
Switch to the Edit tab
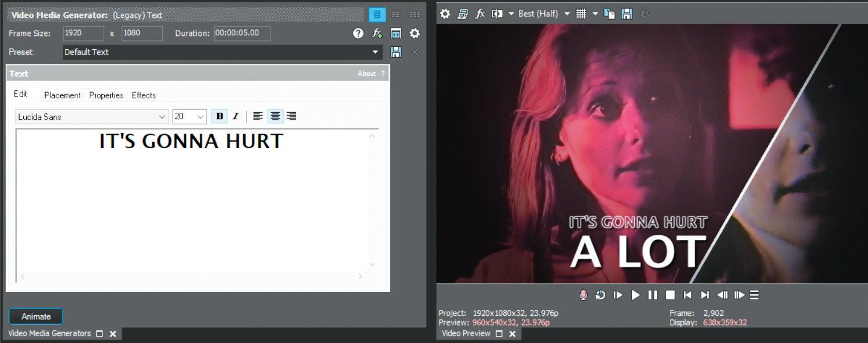click(x=21, y=94)
